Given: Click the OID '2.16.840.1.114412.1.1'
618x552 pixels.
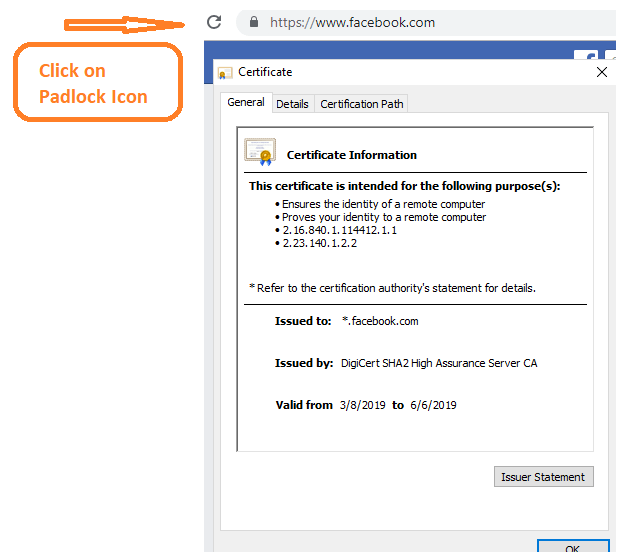Looking at the screenshot, I should pos(340,230).
